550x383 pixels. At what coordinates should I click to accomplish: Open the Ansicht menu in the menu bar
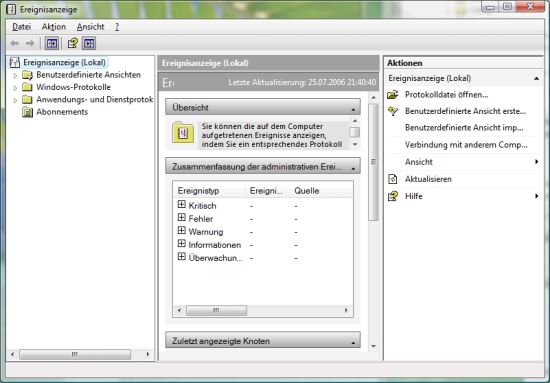tap(90, 27)
